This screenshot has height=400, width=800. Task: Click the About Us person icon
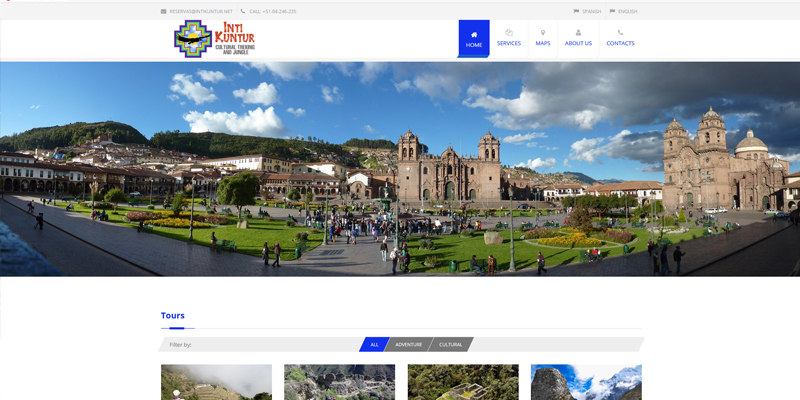click(578, 33)
